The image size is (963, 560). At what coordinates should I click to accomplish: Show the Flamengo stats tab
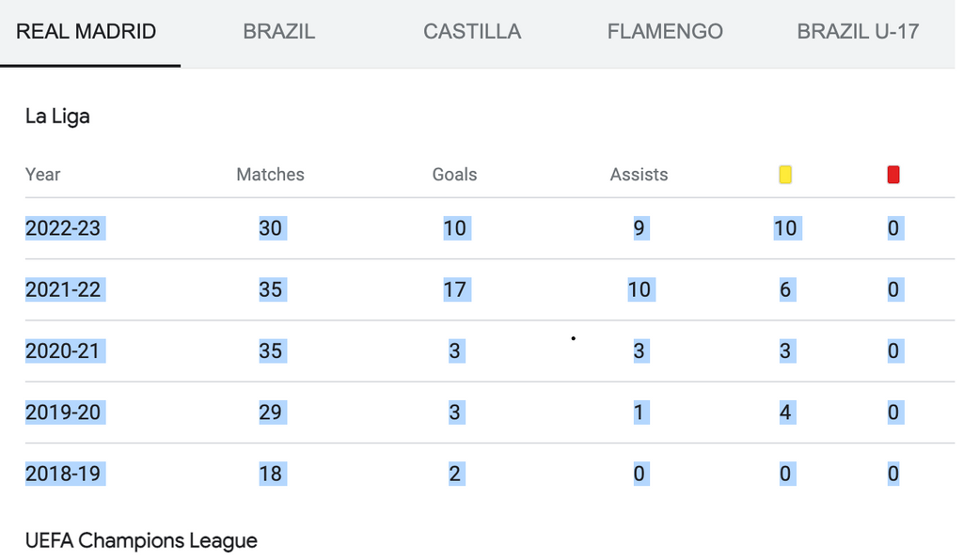[x=665, y=31]
